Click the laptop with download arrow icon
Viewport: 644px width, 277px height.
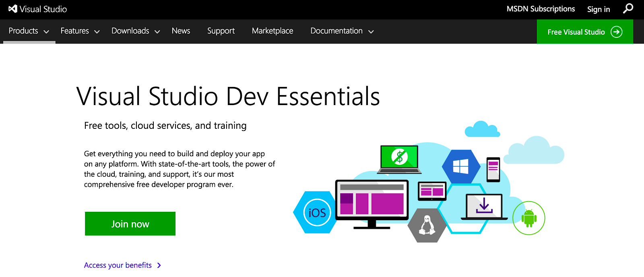tap(484, 207)
